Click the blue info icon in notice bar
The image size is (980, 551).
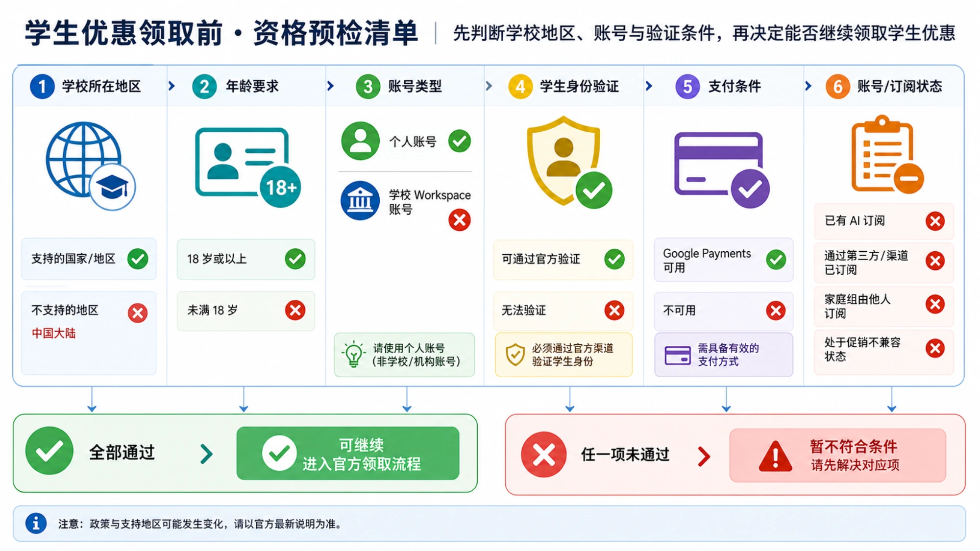click(36, 523)
